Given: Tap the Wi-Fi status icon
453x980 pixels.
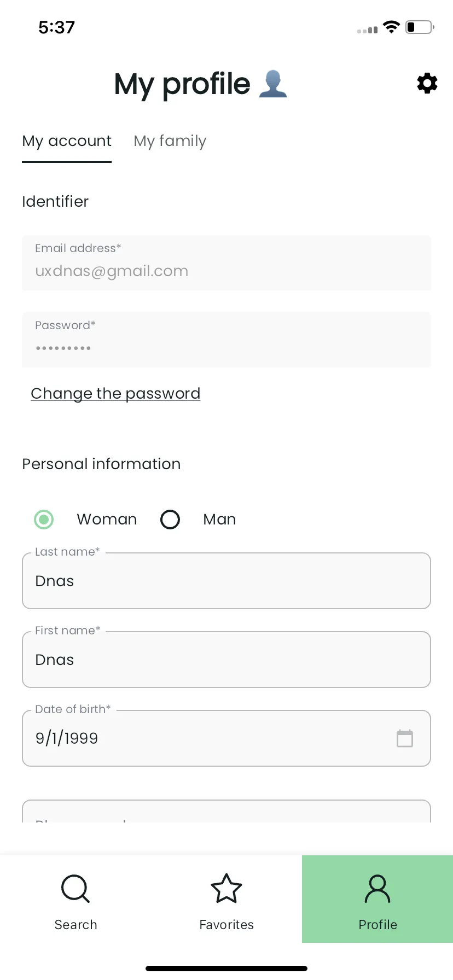Looking at the screenshot, I should [x=391, y=27].
